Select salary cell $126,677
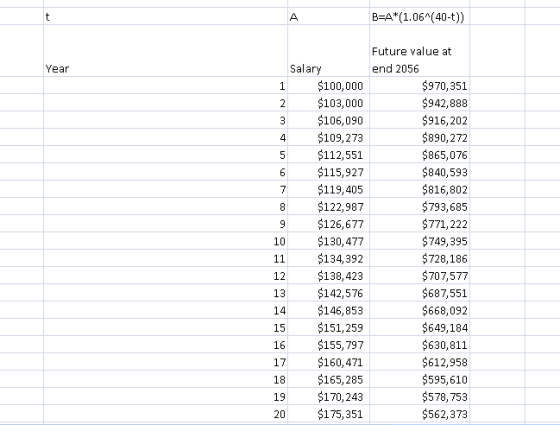Screen dimensions: 560x425 pos(328,224)
